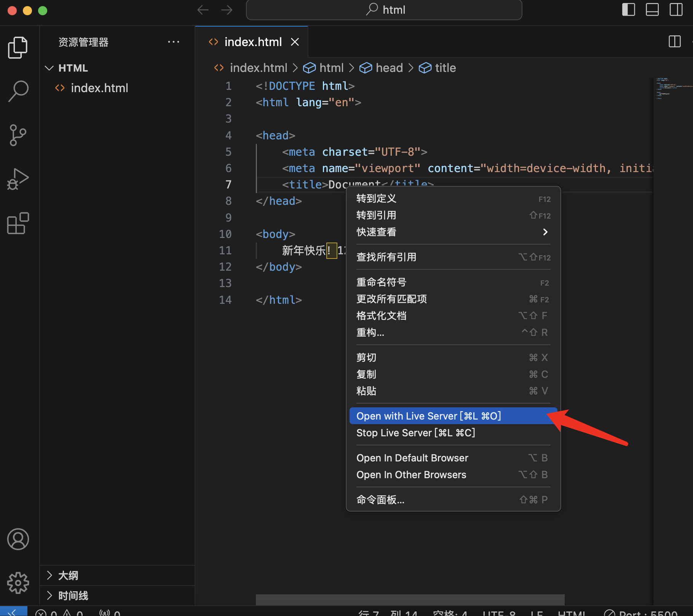Choose 查找所有引用 menu entry

coord(453,257)
